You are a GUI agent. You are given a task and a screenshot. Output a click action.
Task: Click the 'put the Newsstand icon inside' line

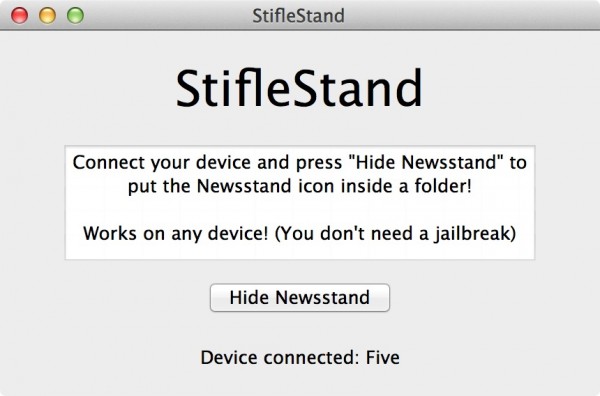click(300, 186)
